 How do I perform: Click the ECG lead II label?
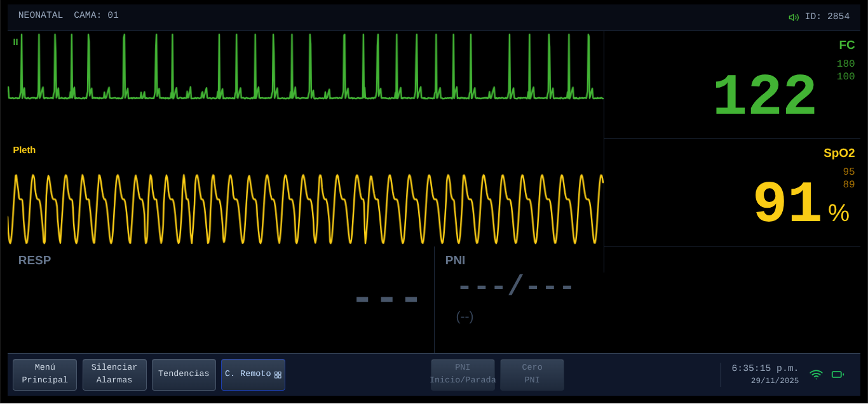coord(15,42)
